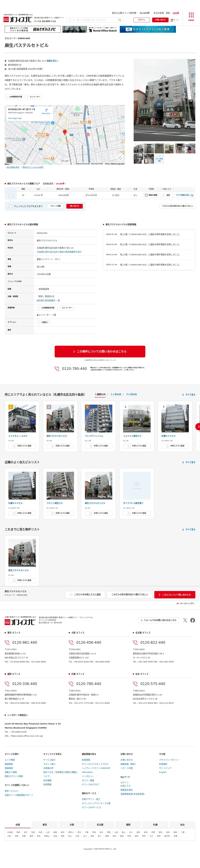Favorite ASABU LAND with star button
This screenshot has height=868, width=200.
(x=22, y=446)
